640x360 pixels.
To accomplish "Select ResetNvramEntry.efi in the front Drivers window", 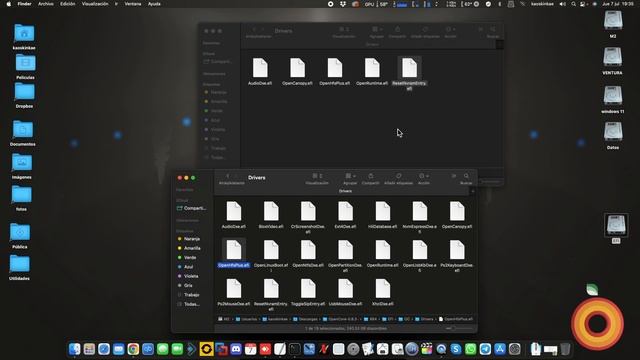I will [x=271, y=289].
